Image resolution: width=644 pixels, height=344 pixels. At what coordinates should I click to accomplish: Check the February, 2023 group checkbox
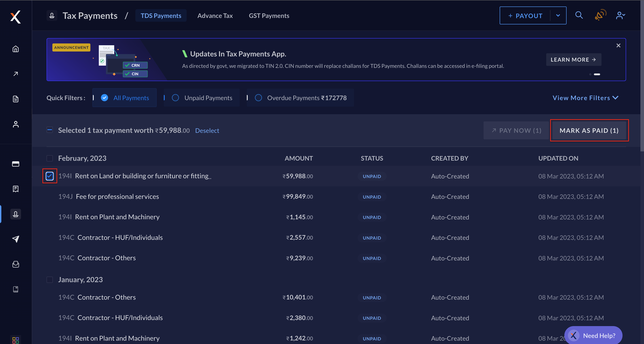point(49,158)
